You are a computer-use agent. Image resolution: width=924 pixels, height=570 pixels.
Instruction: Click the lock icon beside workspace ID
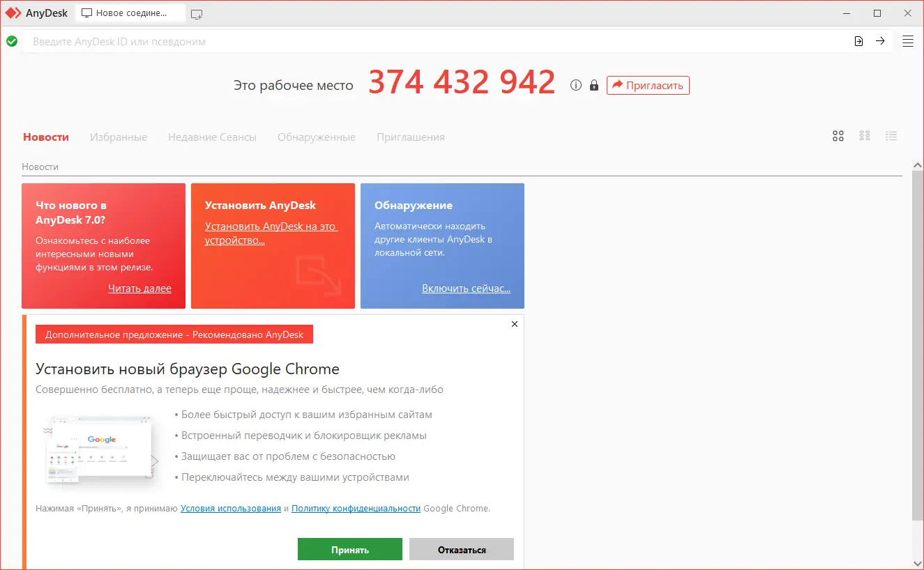coord(594,85)
